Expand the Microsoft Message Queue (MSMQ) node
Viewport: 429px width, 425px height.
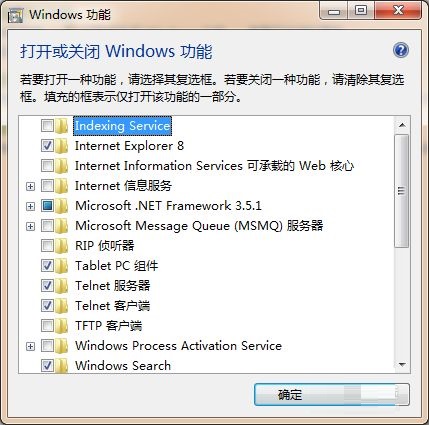(30, 226)
